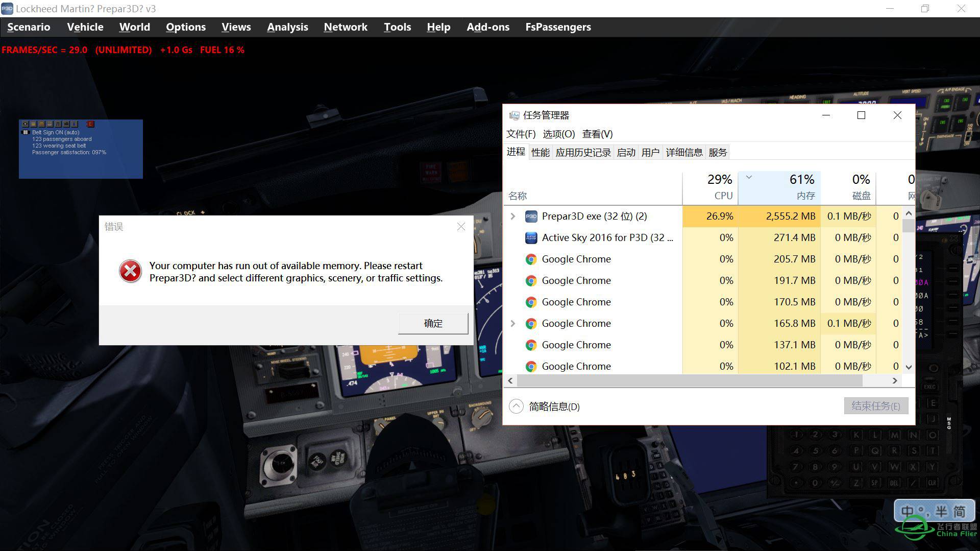Click the 确定 button in error dialog
Image resolution: width=980 pixels, height=551 pixels.
point(433,323)
